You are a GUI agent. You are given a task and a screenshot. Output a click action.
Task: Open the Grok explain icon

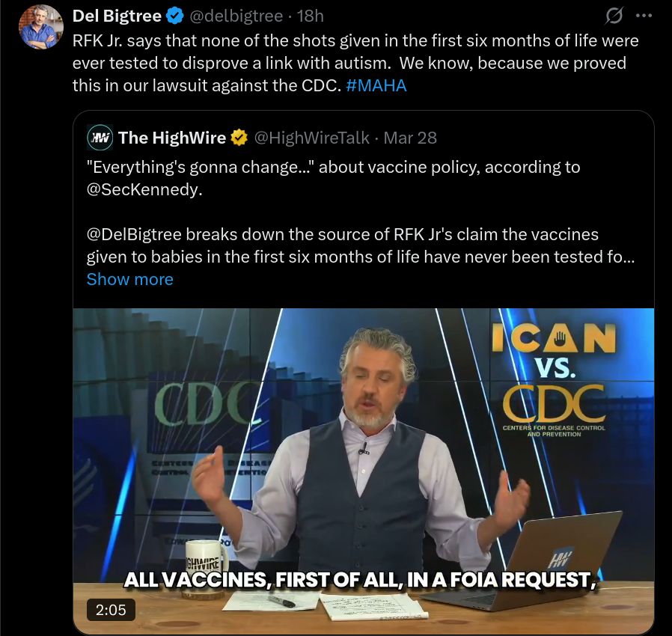pos(614,16)
